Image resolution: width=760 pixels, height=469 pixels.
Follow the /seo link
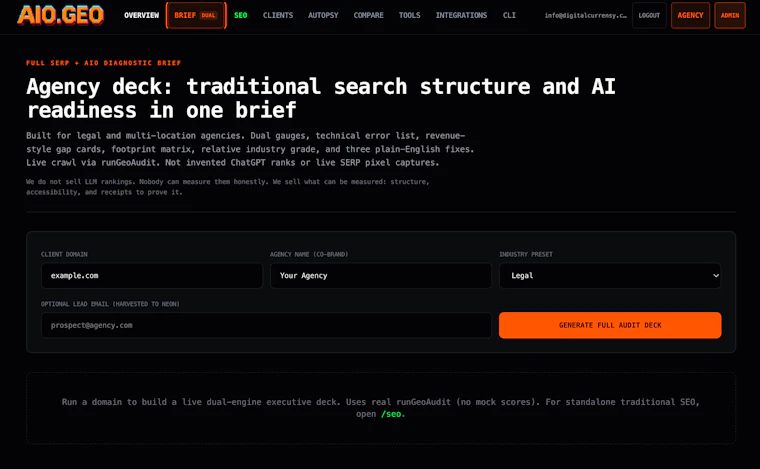[391, 414]
